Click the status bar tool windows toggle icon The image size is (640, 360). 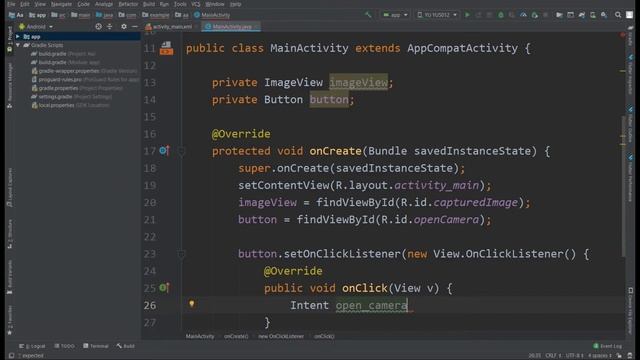pyautogui.click(x=11, y=356)
